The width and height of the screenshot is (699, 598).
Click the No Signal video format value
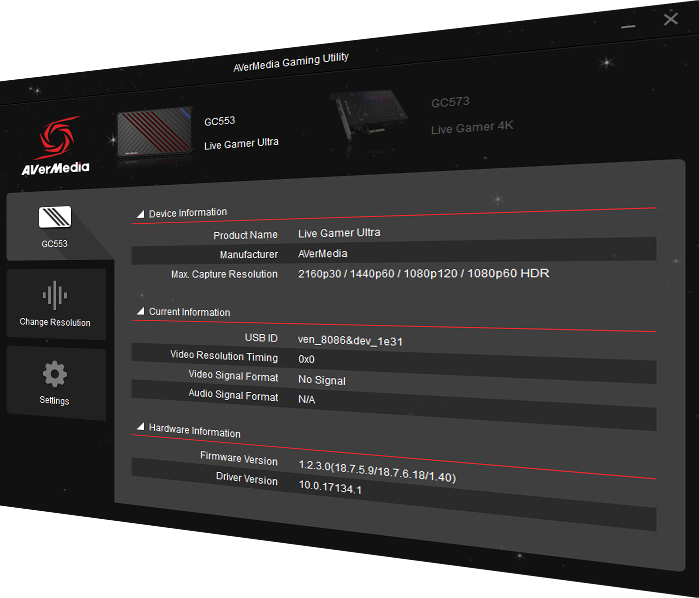point(322,380)
